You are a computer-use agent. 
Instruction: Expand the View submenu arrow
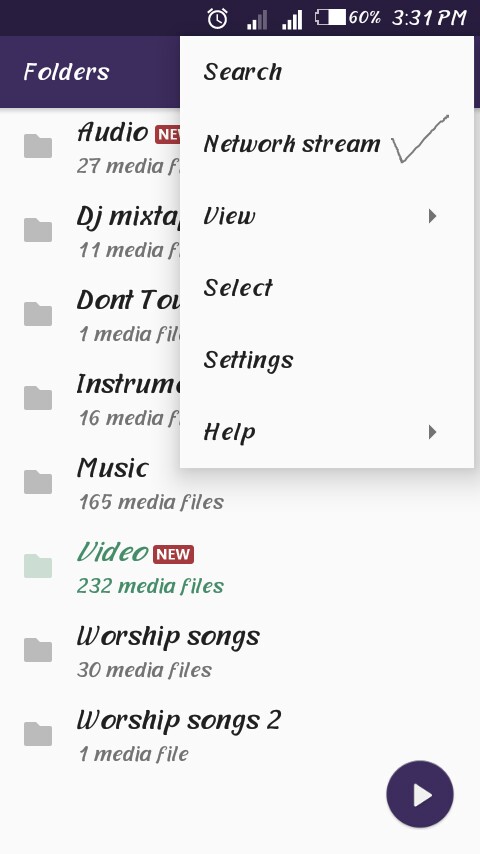pos(433,216)
